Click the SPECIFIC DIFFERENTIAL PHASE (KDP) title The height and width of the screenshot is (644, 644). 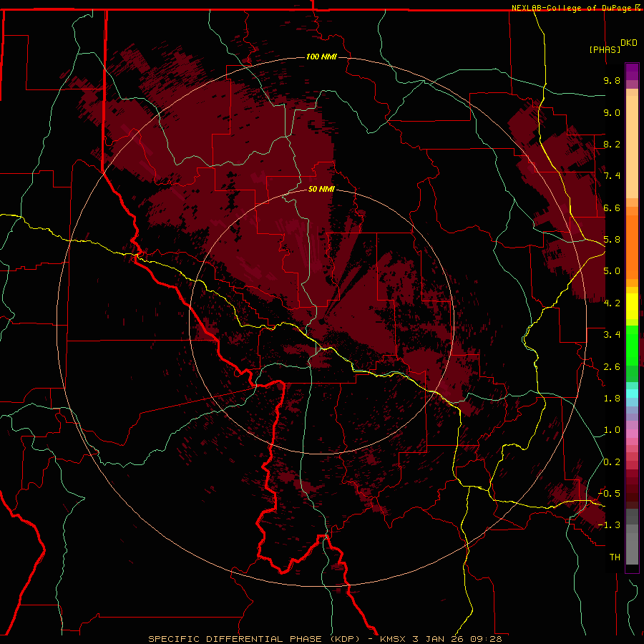point(254,639)
